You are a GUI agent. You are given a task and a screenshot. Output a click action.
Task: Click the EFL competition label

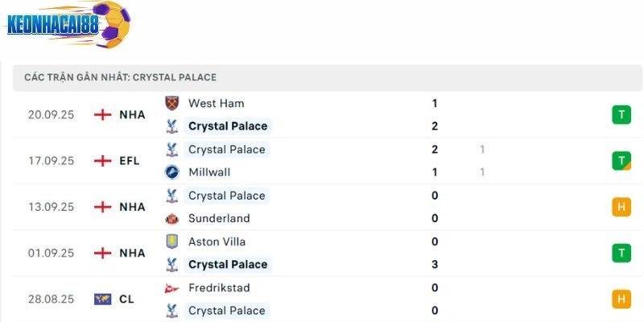(x=129, y=161)
